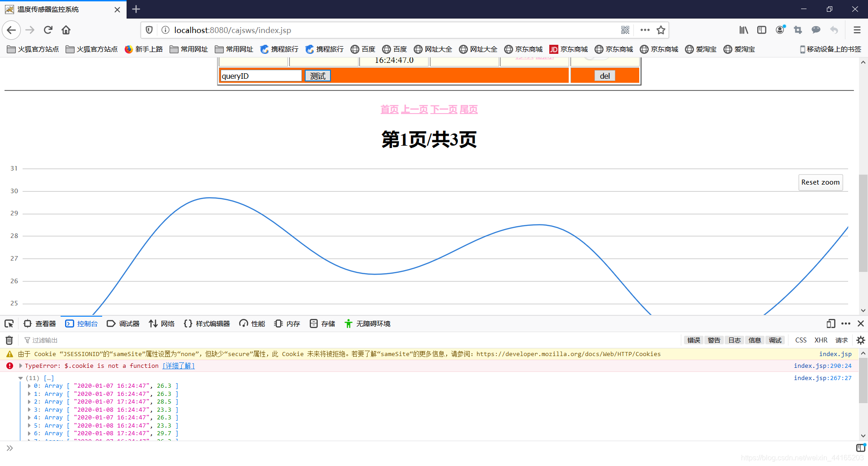Reload the page with refresh icon
This screenshot has width=868, height=466.
[x=48, y=30]
